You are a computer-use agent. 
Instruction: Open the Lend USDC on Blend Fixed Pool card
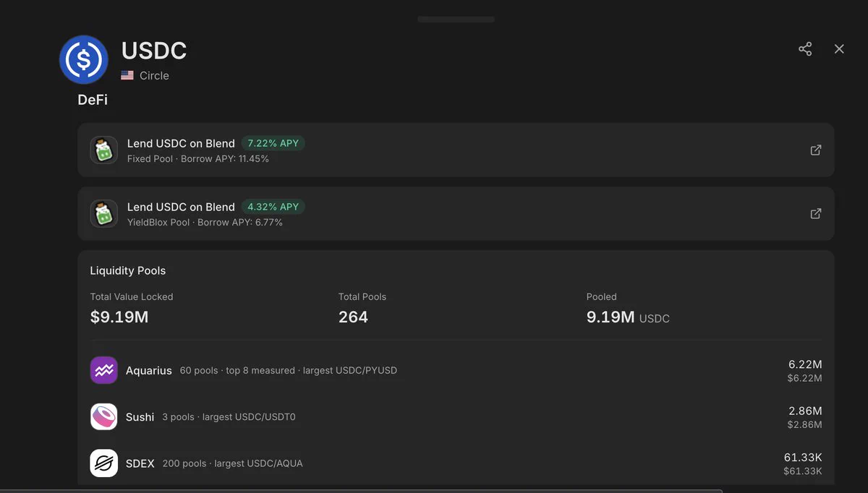tap(456, 150)
